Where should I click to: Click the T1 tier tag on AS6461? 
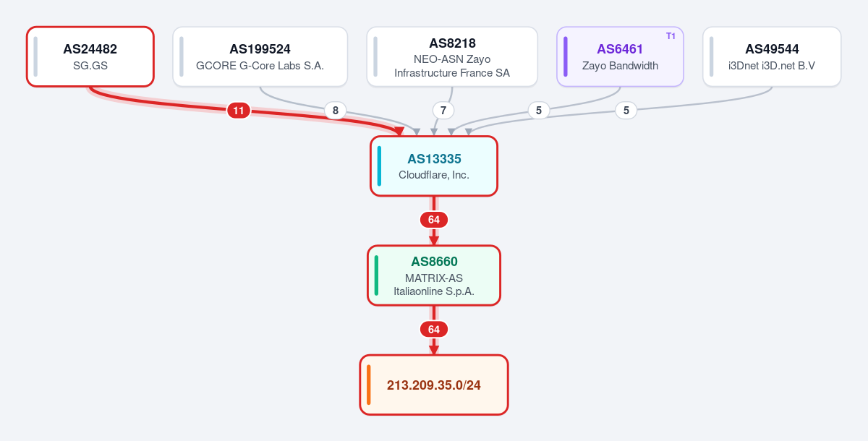671,36
